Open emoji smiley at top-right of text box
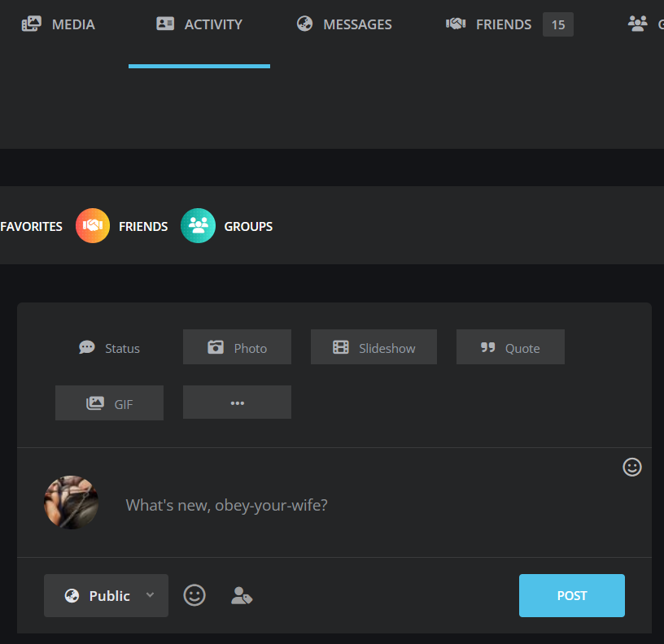This screenshot has height=644, width=664. (632, 467)
